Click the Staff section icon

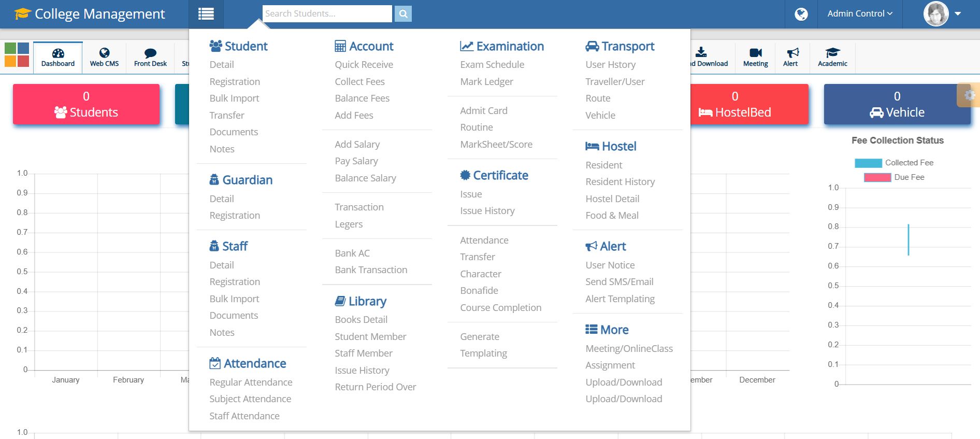(214, 246)
